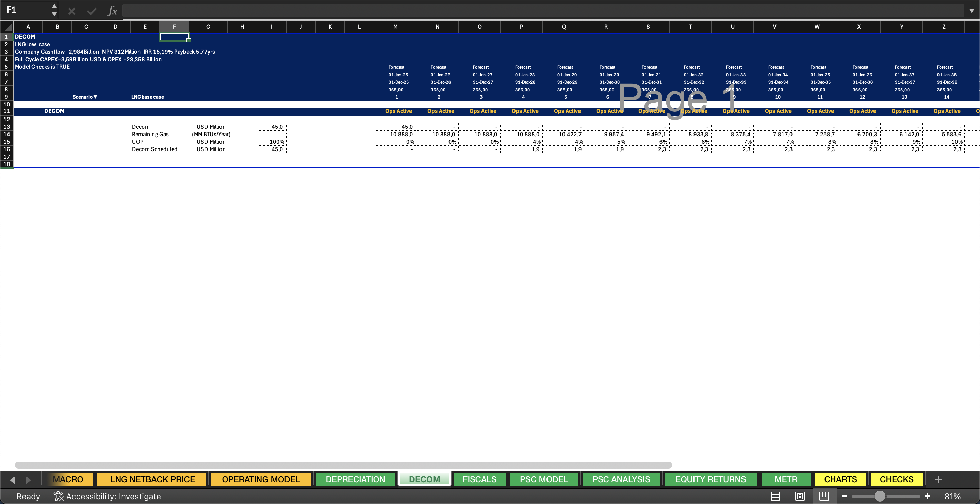Screen dimensions: 980x504
Task: Select row 13 header
Action: click(6, 127)
